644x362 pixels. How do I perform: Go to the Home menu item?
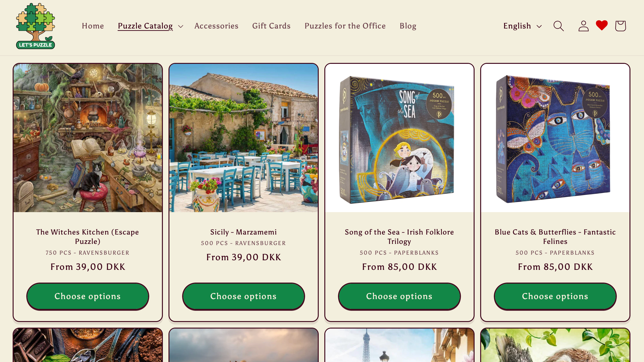click(93, 26)
